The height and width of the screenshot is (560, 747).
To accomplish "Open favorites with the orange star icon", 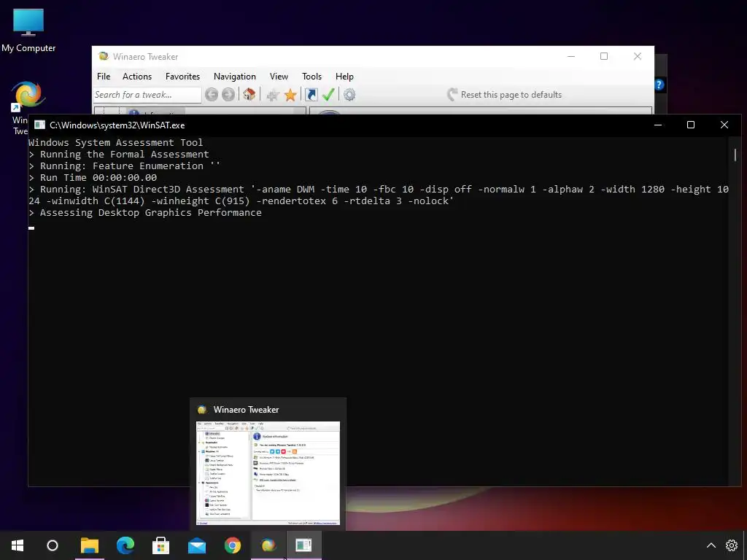I will (x=290, y=95).
